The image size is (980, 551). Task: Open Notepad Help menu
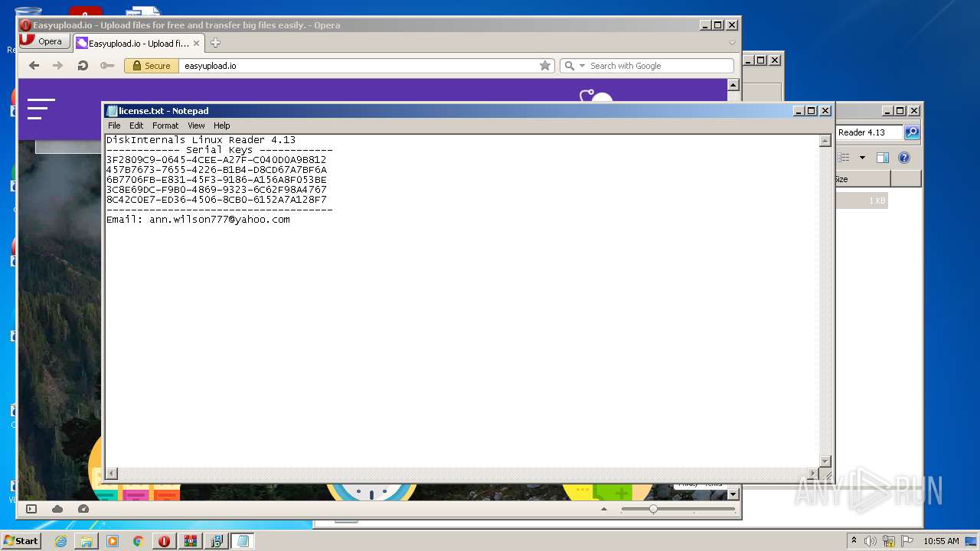pyautogui.click(x=222, y=126)
